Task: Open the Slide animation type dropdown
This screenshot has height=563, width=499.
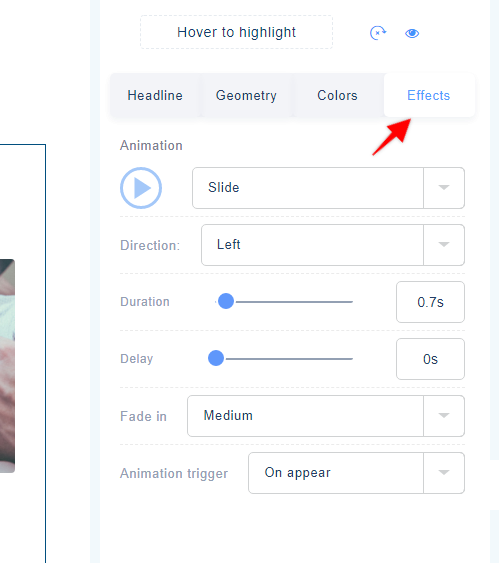Action: point(328,188)
